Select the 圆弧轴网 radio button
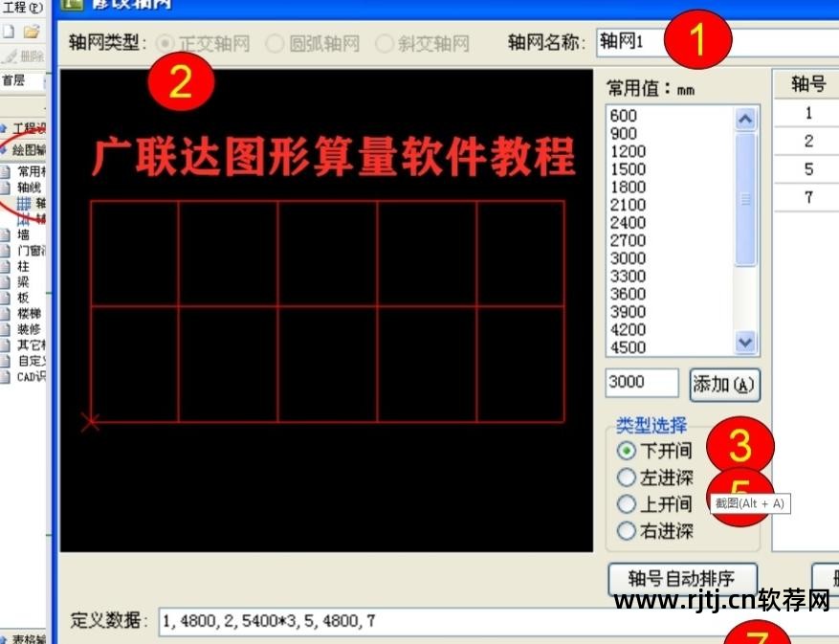The width and height of the screenshot is (839, 644). pyautogui.click(x=275, y=43)
